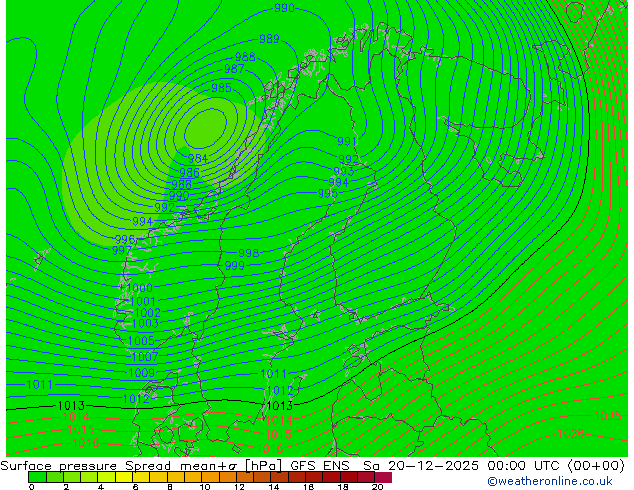Pick the 1–2 hPa green legend swatch

55,477
